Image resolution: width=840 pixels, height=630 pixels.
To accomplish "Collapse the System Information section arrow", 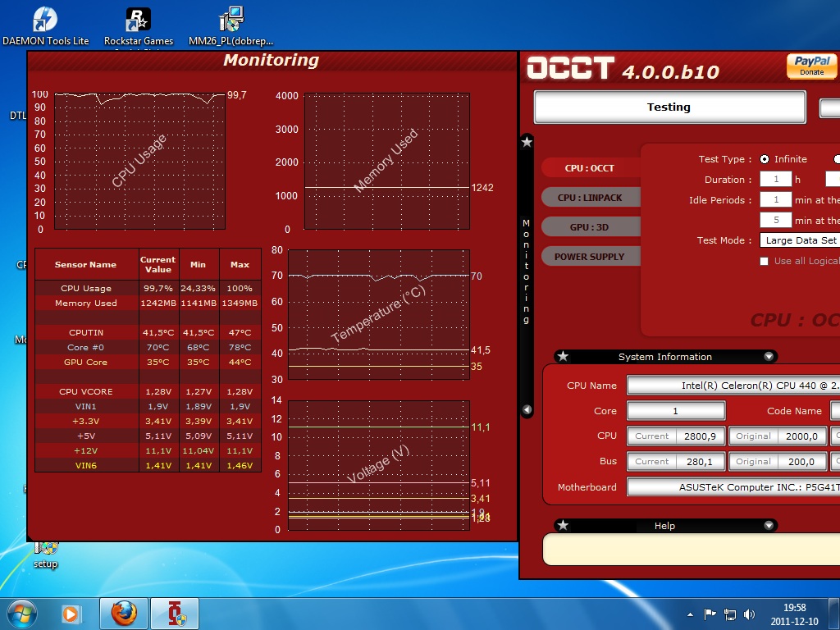I will click(769, 356).
